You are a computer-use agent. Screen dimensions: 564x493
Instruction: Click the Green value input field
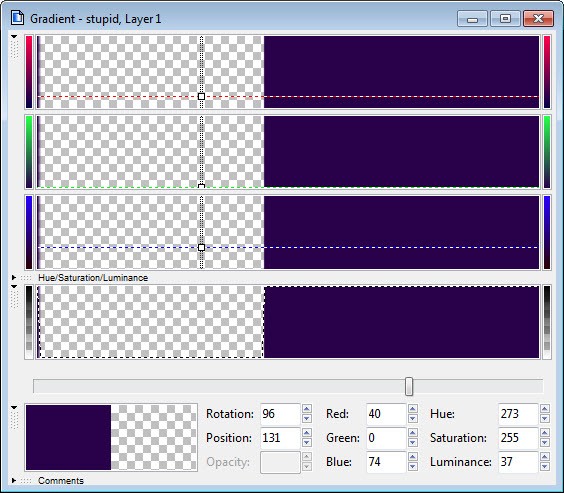coord(386,438)
